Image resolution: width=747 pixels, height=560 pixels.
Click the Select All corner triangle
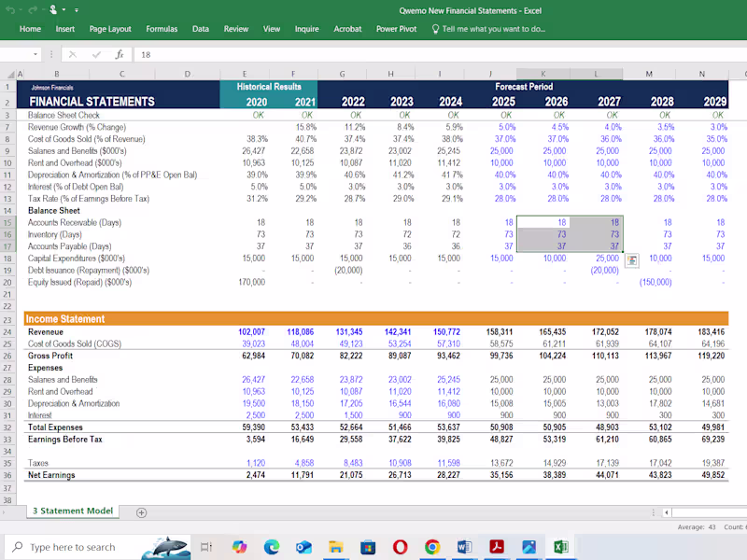pos(8,74)
